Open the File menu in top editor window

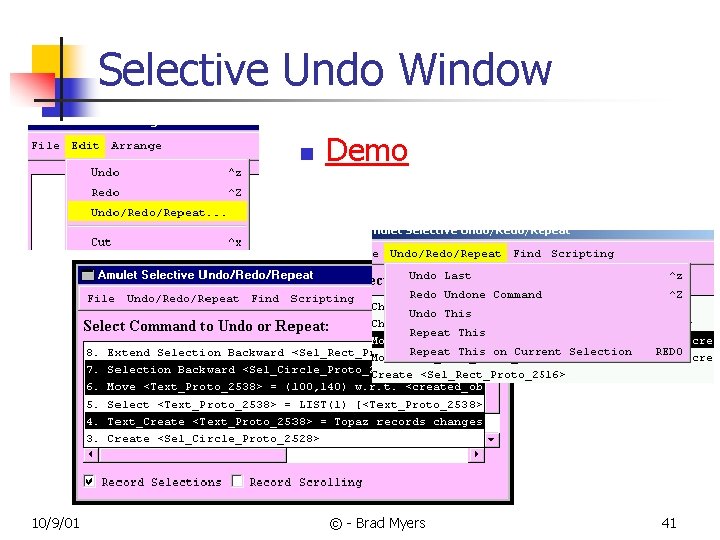pyautogui.click(x=45, y=146)
